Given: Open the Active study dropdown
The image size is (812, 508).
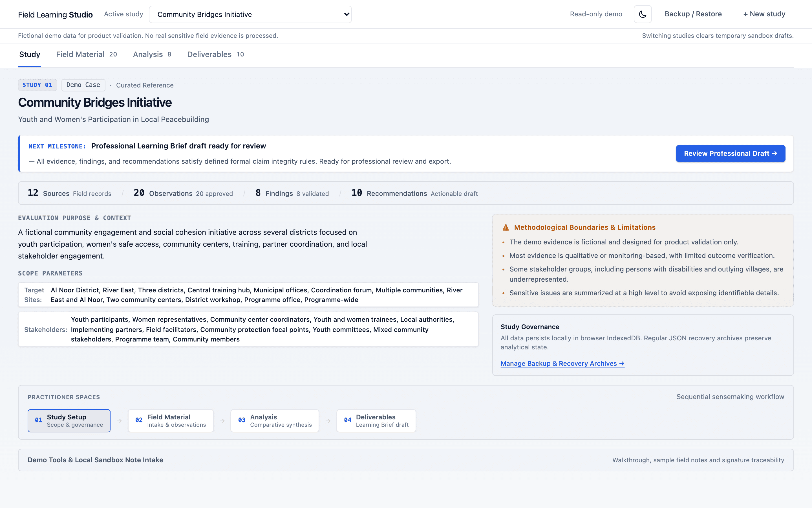Looking at the screenshot, I should pyautogui.click(x=250, y=14).
